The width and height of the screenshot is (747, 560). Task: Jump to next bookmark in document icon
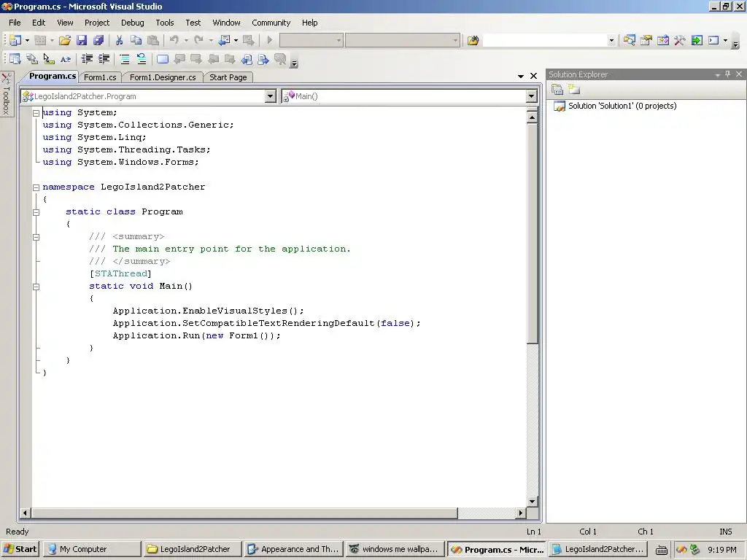click(x=263, y=59)
